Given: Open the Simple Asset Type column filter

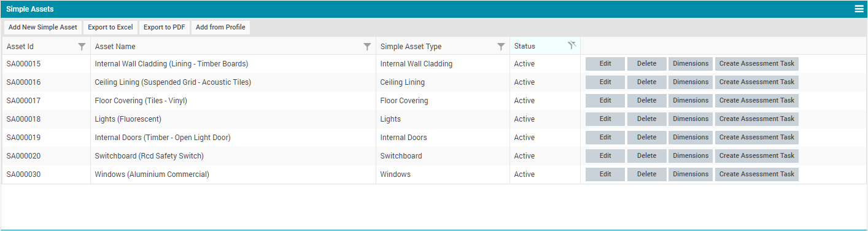Looking at the screenshot, I should pyautogui.click(x=501, y=46).
